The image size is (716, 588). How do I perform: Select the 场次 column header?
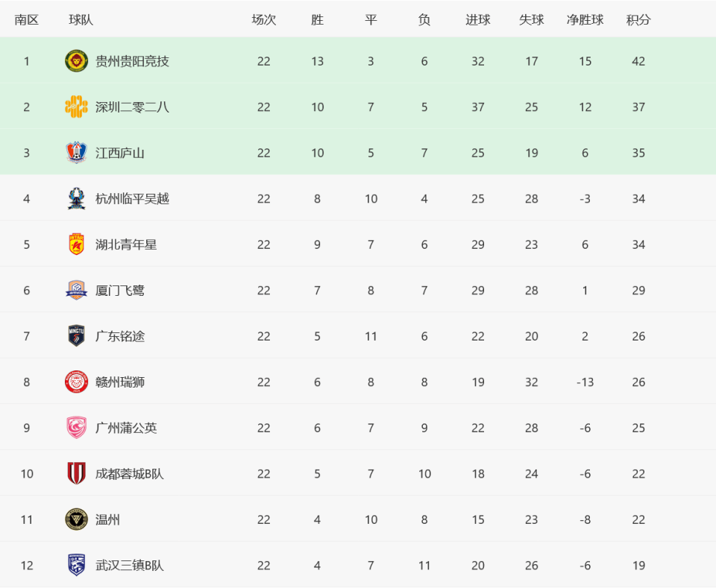264,19
